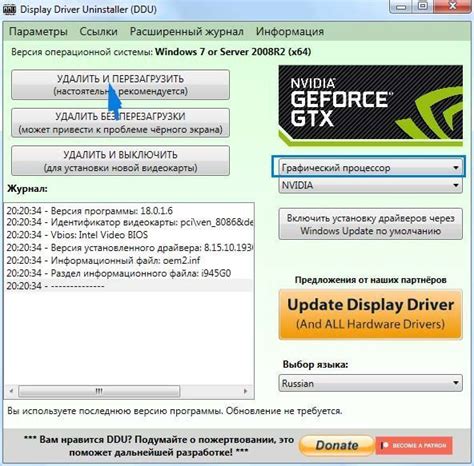The width and height of the screenshot is (474, 466).
Task: Open the Информация menu
Action: click(x=290, y=32)
